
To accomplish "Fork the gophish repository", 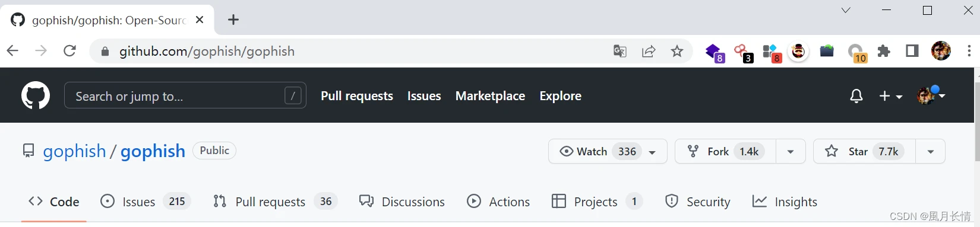I will click(x=725, y=151).
